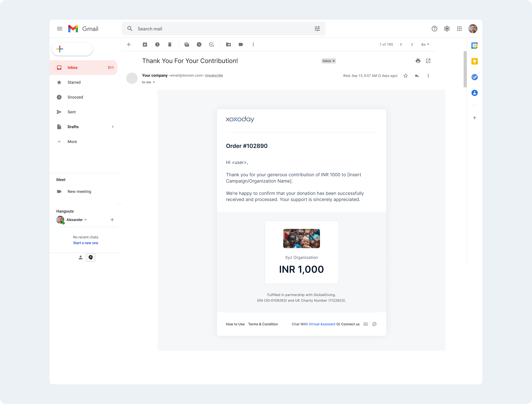
Task: Move email to a folder
Action: [228, 44]
